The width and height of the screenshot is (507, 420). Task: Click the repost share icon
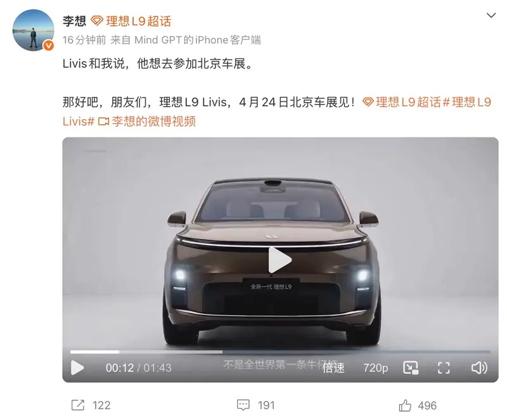77,405
